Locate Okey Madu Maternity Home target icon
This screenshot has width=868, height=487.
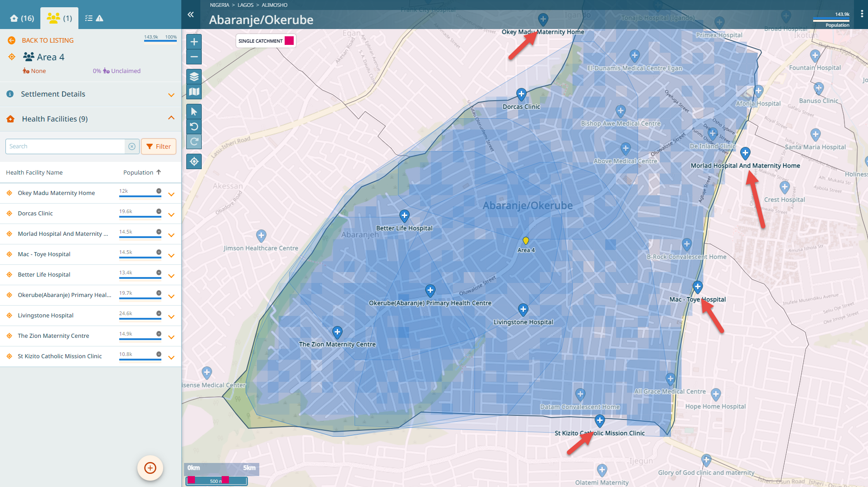pos(9,193)
